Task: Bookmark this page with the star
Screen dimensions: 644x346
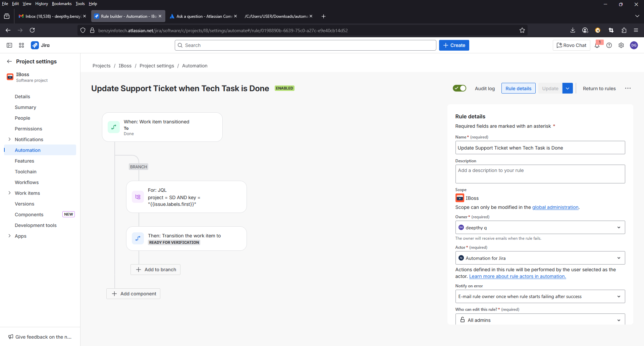Action: 522,30
